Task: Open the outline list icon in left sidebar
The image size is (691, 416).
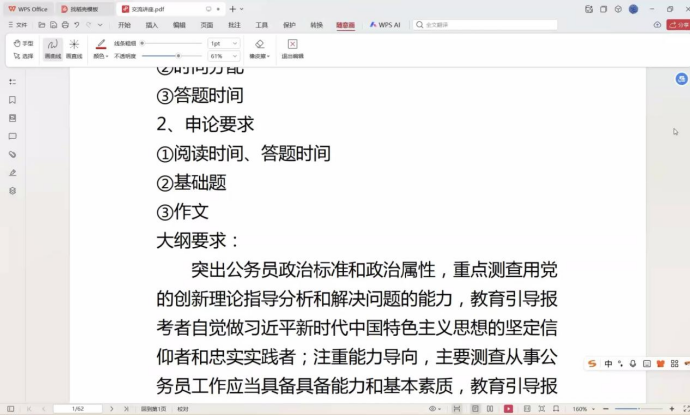Action: 12,82
